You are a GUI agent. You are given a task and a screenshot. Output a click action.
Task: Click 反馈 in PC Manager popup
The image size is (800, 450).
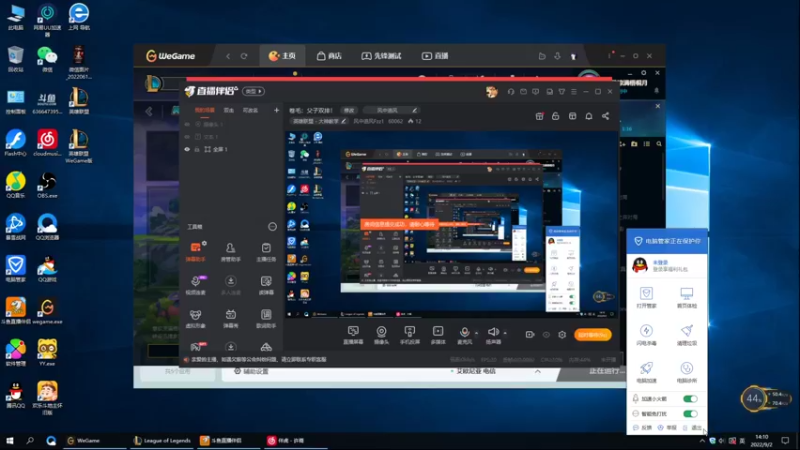tap(642, 428)
